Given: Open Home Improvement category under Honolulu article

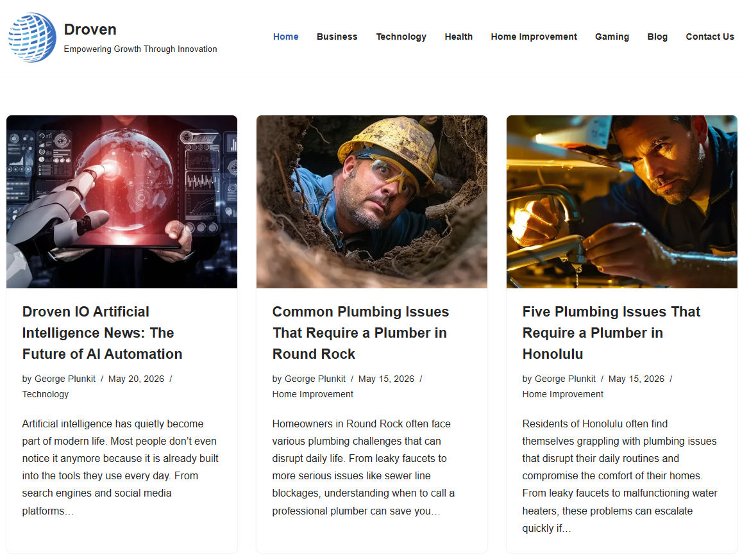Looking at the screenshot, I should point(562,394).
